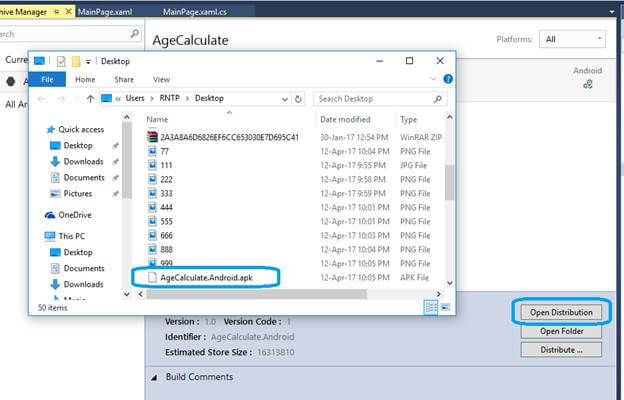Sort by Date modified column header
Screen dimensions: 624x400
click(x=345, y=119)
